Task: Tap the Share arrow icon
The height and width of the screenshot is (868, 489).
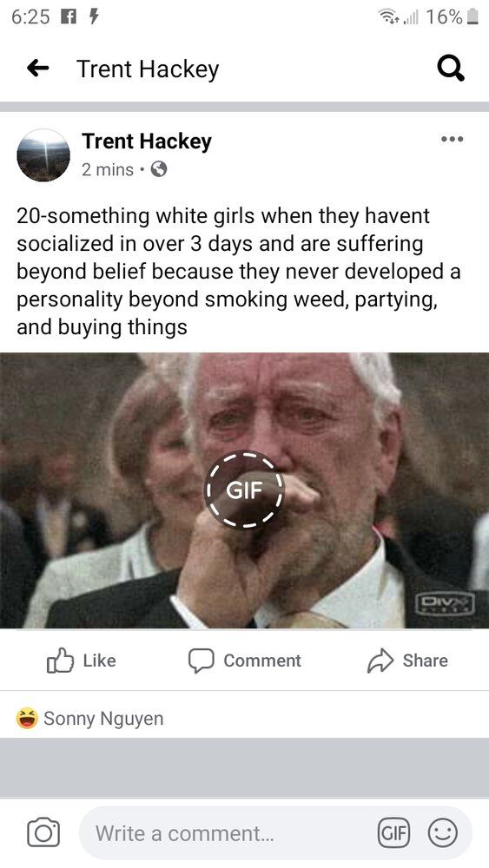Action: [x=380, y=661]
